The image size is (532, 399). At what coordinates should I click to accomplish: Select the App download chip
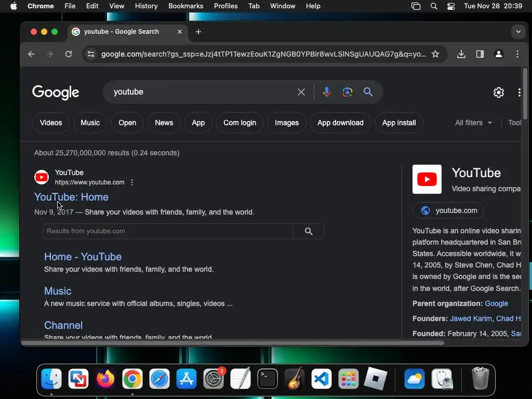340,123
